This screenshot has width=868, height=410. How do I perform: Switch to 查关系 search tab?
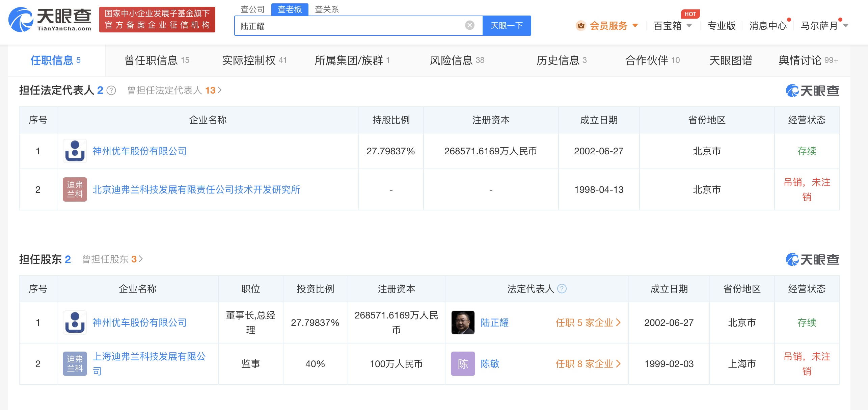click(327, 9)
